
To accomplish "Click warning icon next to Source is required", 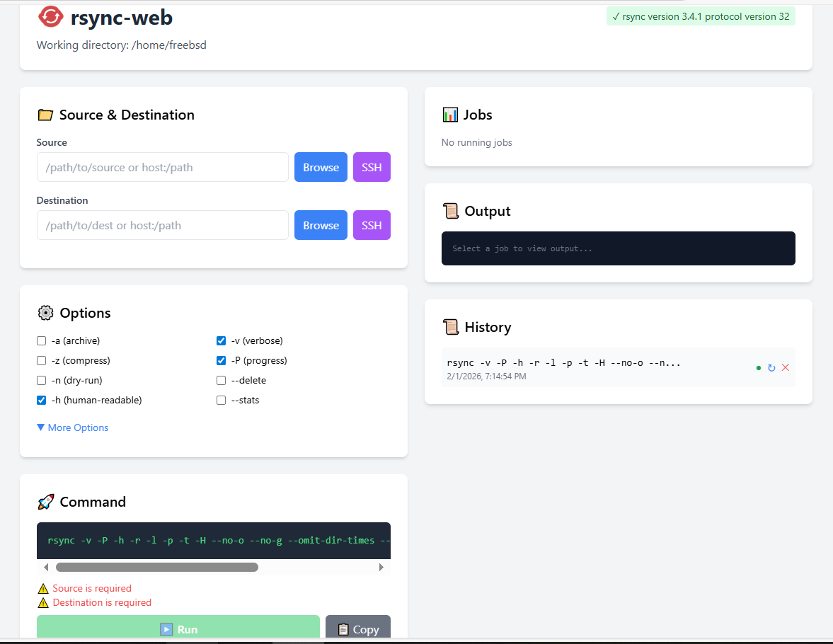I will click(44, 589).
